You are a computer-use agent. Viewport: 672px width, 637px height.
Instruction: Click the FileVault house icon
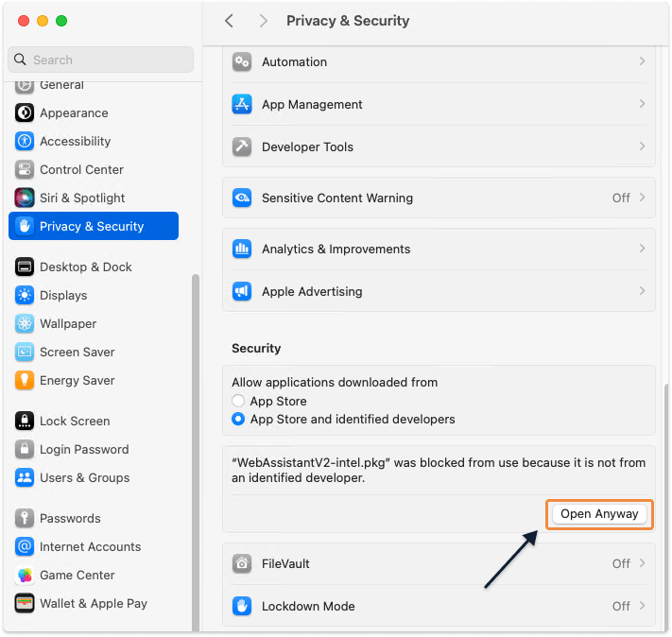click(x=242, y=563)
